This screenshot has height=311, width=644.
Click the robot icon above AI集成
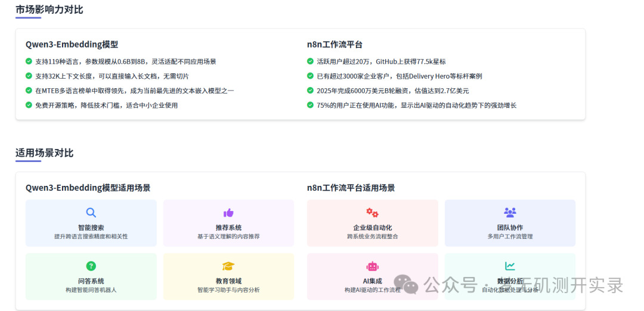pos(372,266)
